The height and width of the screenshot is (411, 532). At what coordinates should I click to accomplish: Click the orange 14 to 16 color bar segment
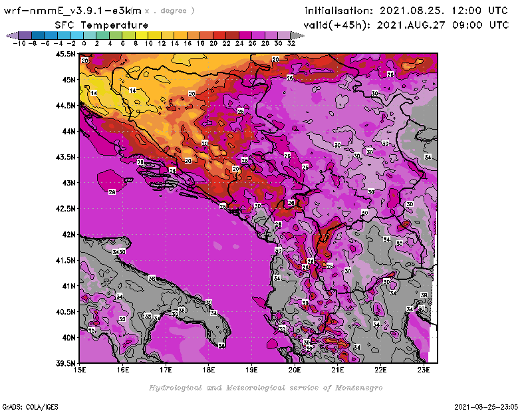click(x=180, y=36)
